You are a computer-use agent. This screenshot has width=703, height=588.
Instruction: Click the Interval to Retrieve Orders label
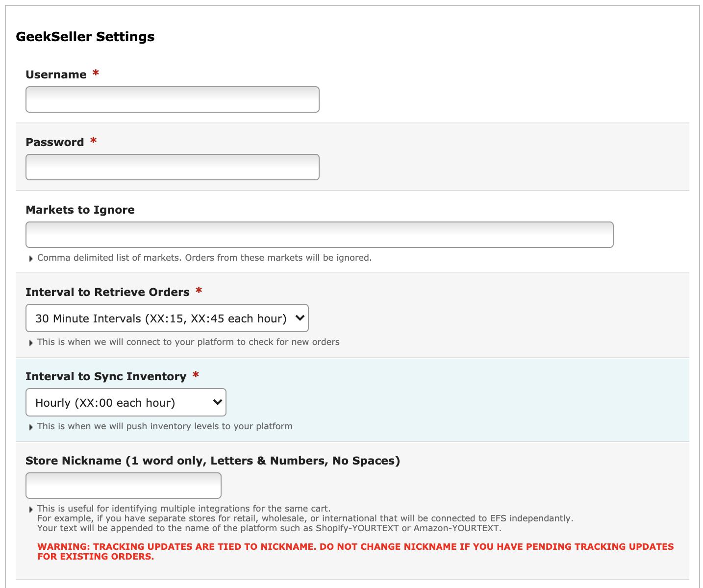(107, 292)
